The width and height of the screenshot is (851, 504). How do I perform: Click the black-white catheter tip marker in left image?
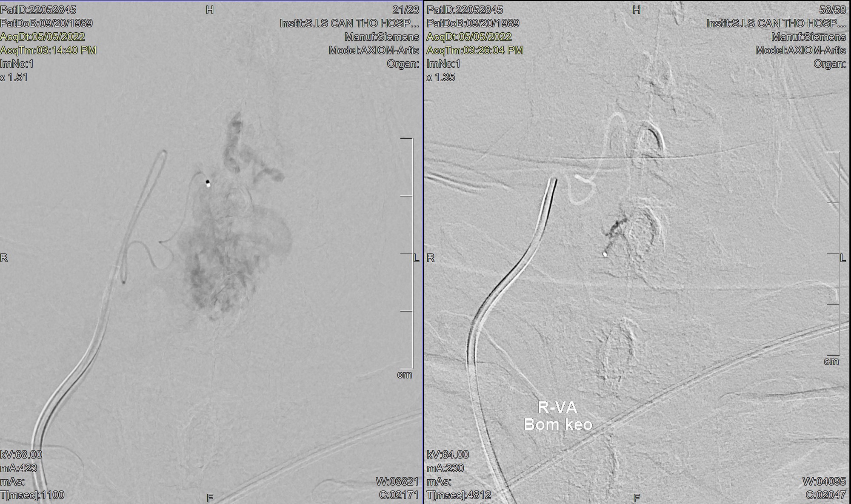click(208, 183)
